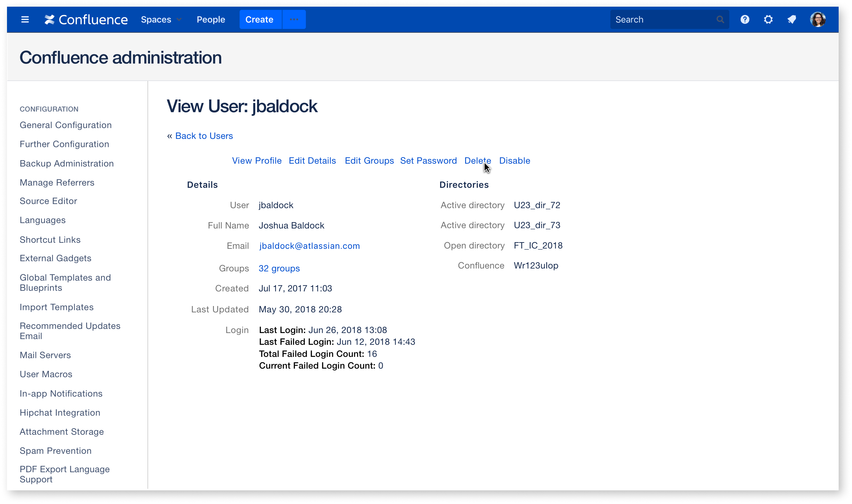Viewport: 852px width, 504px height.
Task: Open the notifications icon
Action: tap(792, 20)
